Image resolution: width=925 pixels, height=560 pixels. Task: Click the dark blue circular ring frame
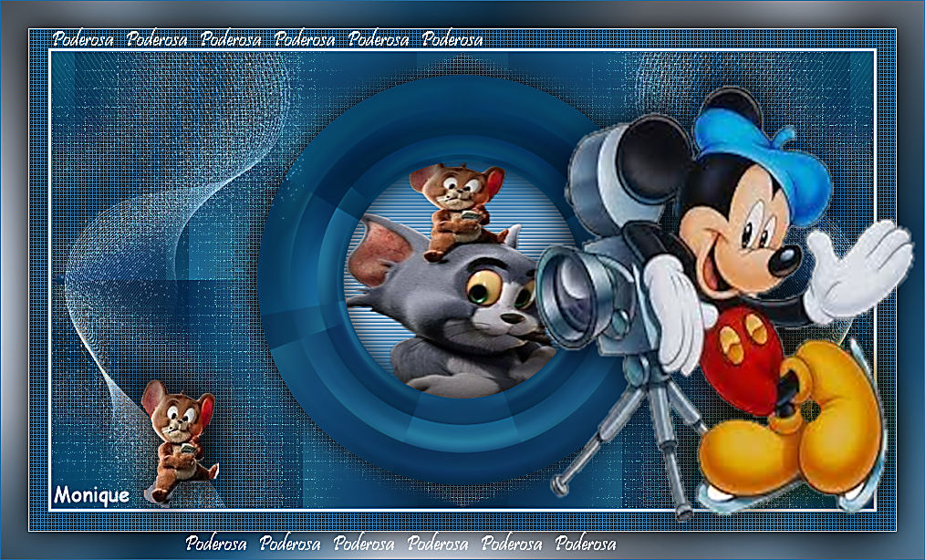click(x=301, y=301)
